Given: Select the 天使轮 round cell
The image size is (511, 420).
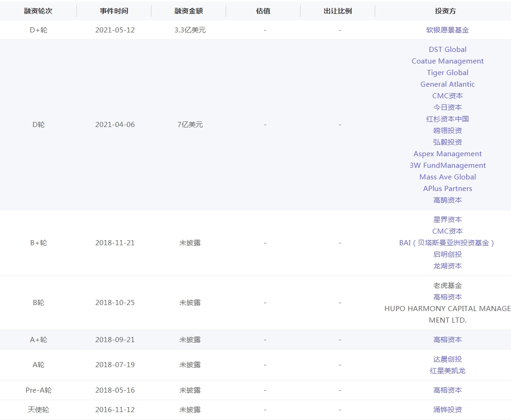Looking at the screenshot, I should pos(38,409).
